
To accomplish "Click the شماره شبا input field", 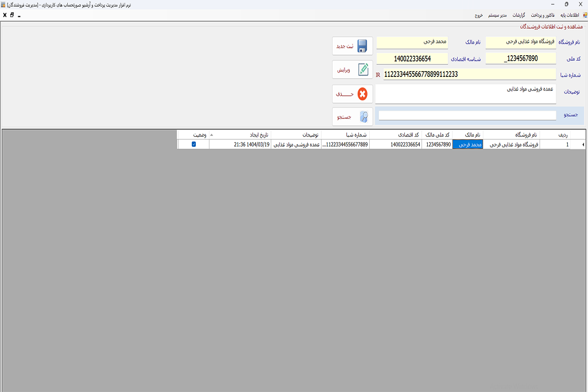I will coord(469,74).
